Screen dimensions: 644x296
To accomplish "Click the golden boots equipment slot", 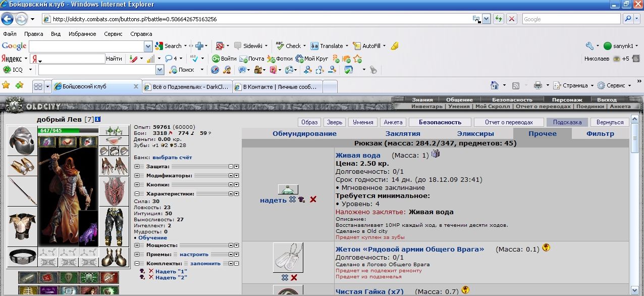I will point(114,257).
